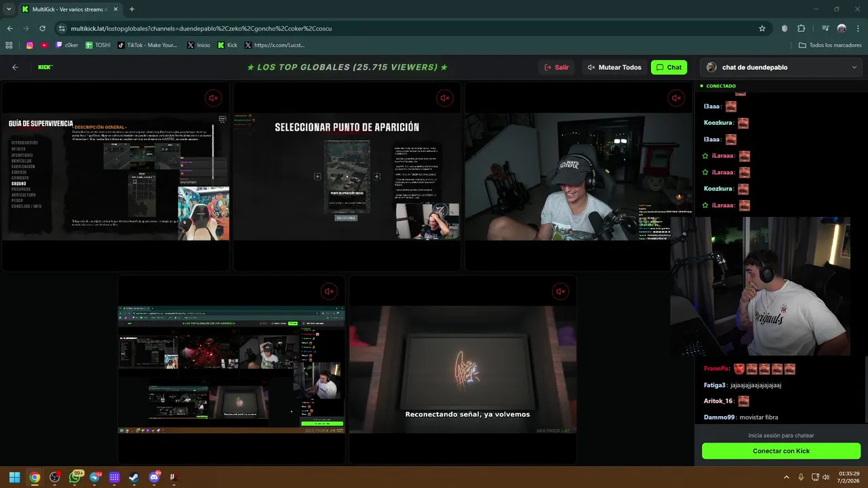Click the Aritok_16 chat username
Screen dimensions: 868x488
pos(718,401)
